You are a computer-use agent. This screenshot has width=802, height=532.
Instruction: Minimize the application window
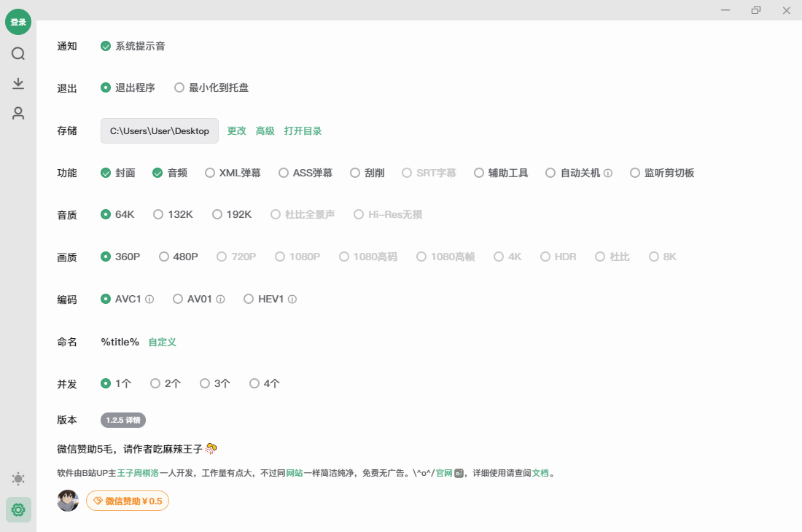coord(725,10)
